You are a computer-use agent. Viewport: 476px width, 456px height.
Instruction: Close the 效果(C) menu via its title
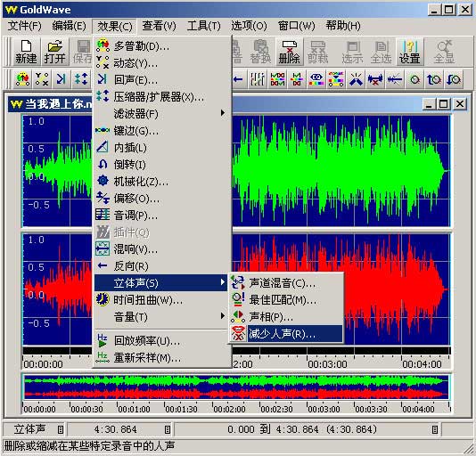(x=114, y=26)
